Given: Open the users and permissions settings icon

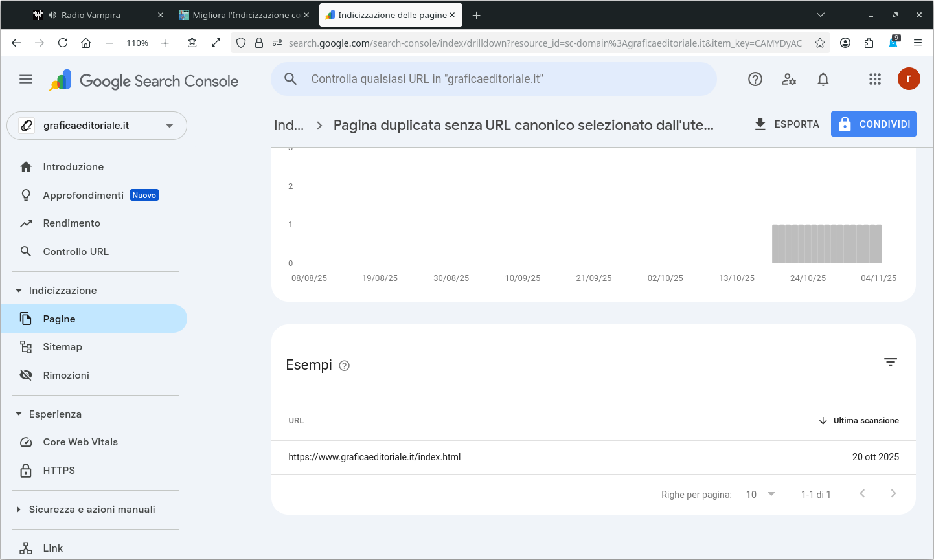Looking at the screenshot, I should tap(788, 80).
